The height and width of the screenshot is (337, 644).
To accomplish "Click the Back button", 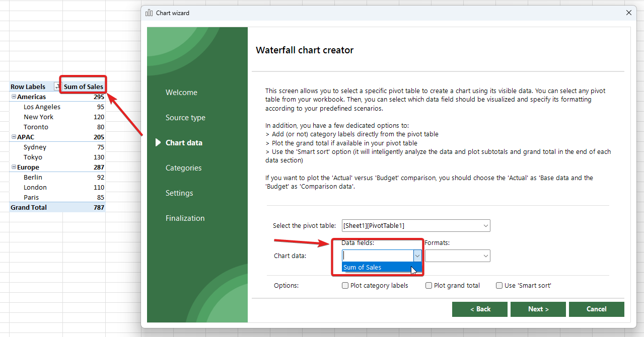I will point(480,309).
